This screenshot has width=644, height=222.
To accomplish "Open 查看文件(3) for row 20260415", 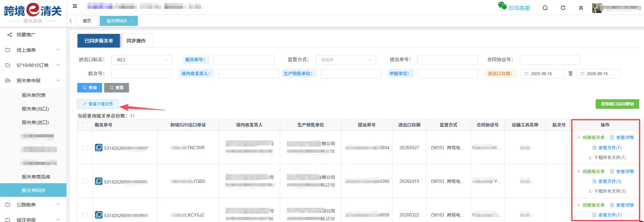I will pos(607,182).
